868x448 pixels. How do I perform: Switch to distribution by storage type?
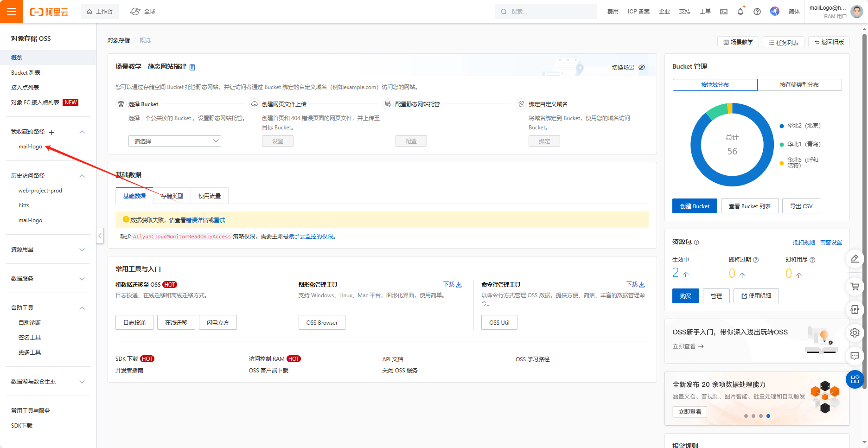pos(799,85)
